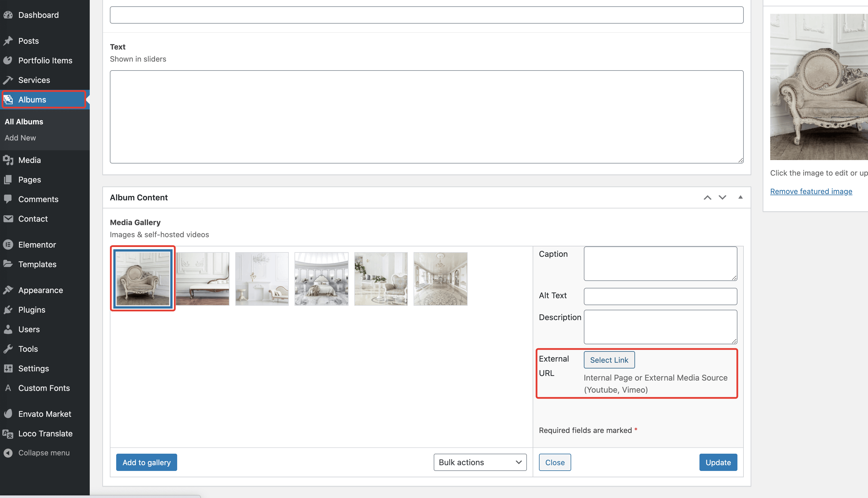Click the Envato Market leaf icon

click(8, 414)
